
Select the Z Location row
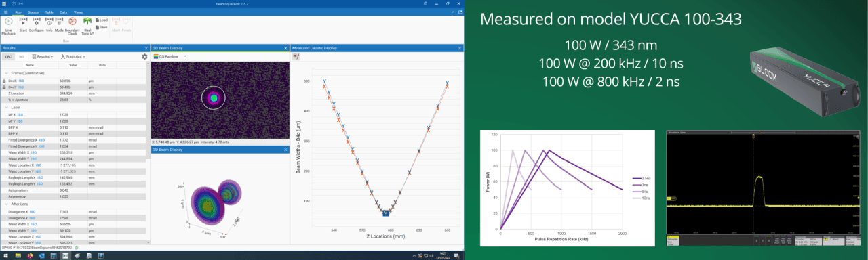pyautogui.click(x=73, y=93)
